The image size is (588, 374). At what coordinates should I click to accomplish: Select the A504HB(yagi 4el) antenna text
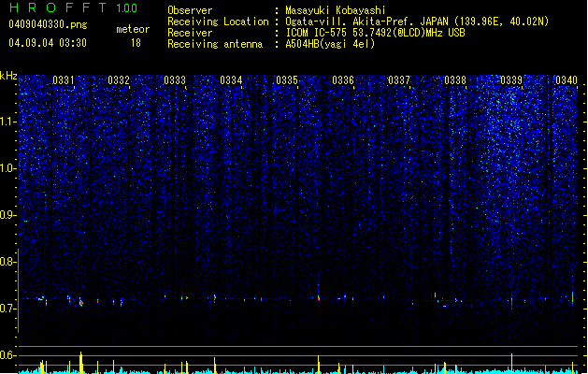[330, 44]
